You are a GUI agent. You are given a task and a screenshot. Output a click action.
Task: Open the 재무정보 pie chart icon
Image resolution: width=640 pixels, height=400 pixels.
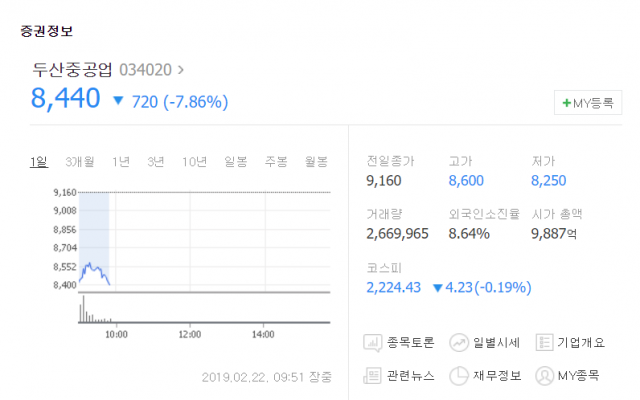click(x=459, y=376)
